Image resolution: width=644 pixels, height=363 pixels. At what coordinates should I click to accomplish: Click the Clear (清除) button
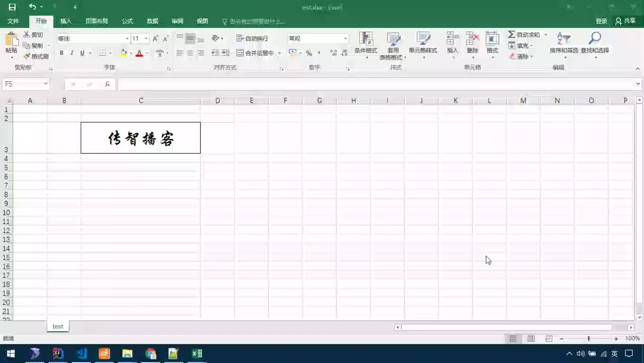(519, 56)
